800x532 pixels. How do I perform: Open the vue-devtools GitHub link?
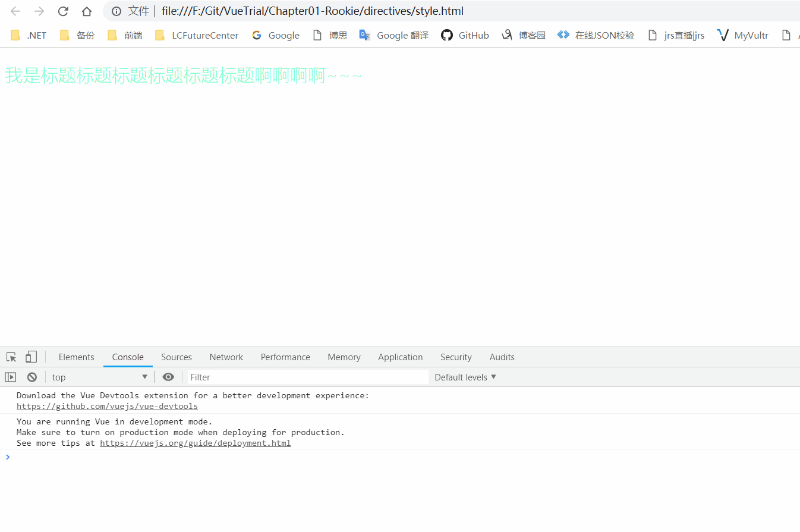107,407
